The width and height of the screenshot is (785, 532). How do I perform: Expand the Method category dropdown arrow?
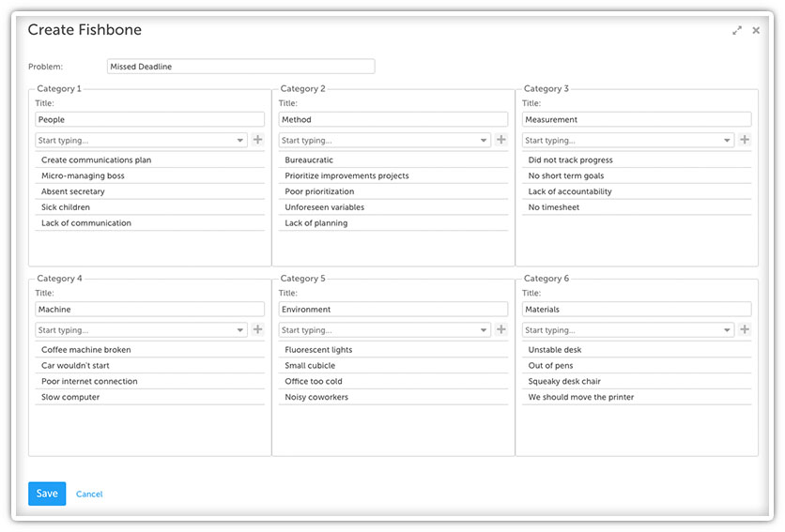[484, 141]
